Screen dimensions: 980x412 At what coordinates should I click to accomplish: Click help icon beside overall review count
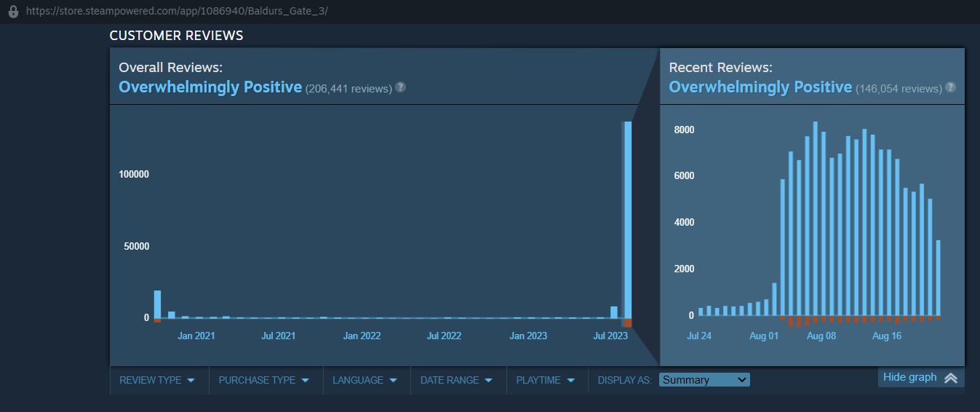click(x=400, y=87)
